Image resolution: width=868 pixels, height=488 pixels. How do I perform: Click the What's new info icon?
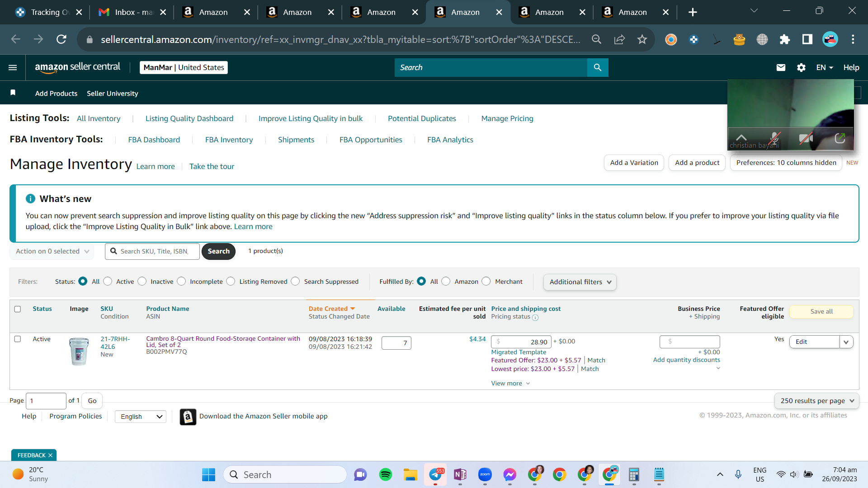tap(30, 199)
